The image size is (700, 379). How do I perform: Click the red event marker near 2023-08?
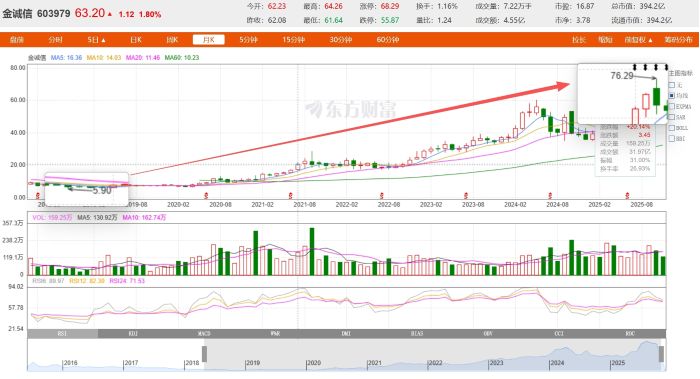466,196
